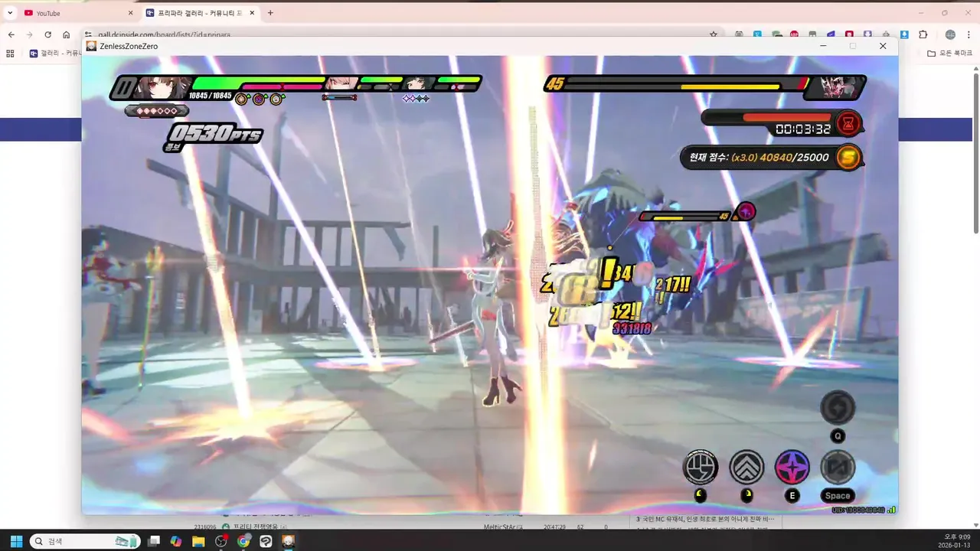Open the 모든 북마크 folder
Image resolution: width=980 pixels, height=551 pixels.
[x=949, y=54]
